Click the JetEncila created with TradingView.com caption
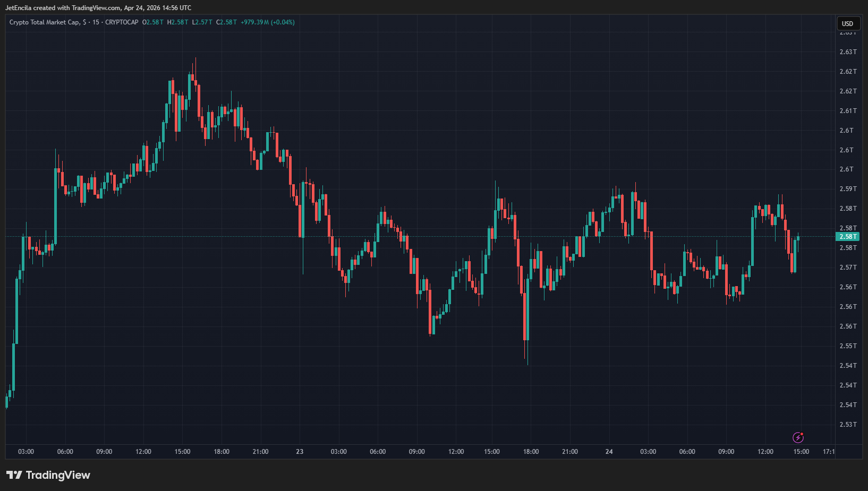Image resolution: width=868 pixels, height=491 pixels. [x=98, y=8]
